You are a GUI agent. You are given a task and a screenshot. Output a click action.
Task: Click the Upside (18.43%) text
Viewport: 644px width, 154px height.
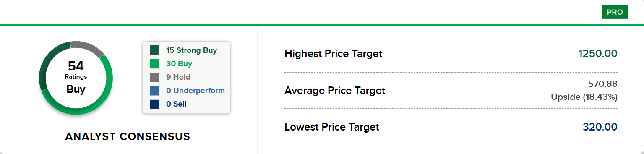584,97
